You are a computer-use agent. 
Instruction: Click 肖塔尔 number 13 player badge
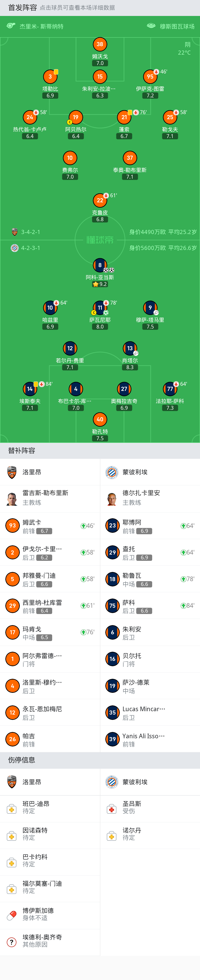tap(130, 348)
